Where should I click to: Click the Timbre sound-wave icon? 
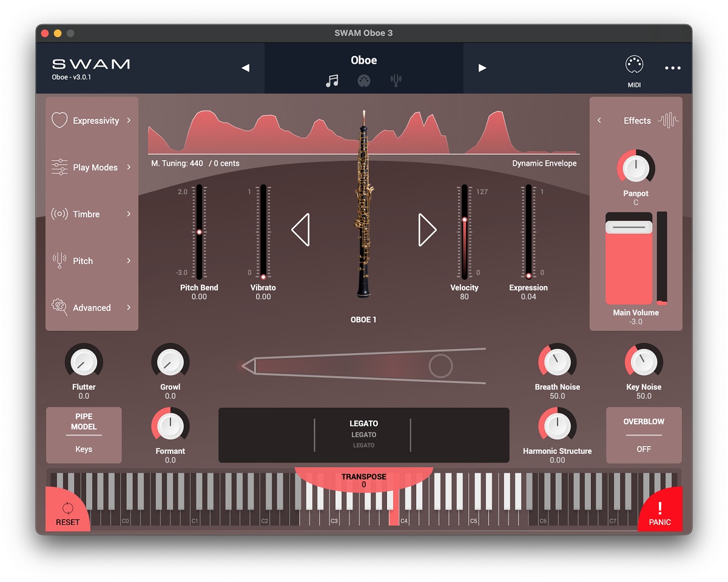coord(59,214)
